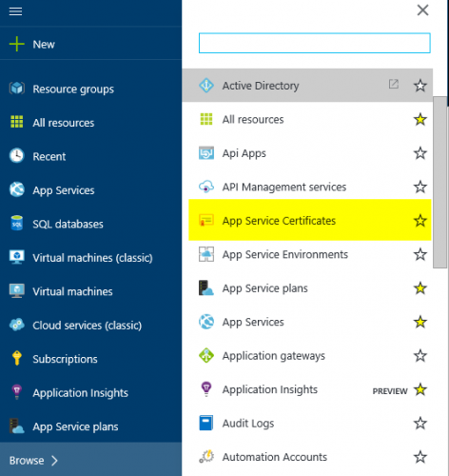
Task: Favorite Active Directory with its star
Action: pyautogui.click(x=420, y=86)
